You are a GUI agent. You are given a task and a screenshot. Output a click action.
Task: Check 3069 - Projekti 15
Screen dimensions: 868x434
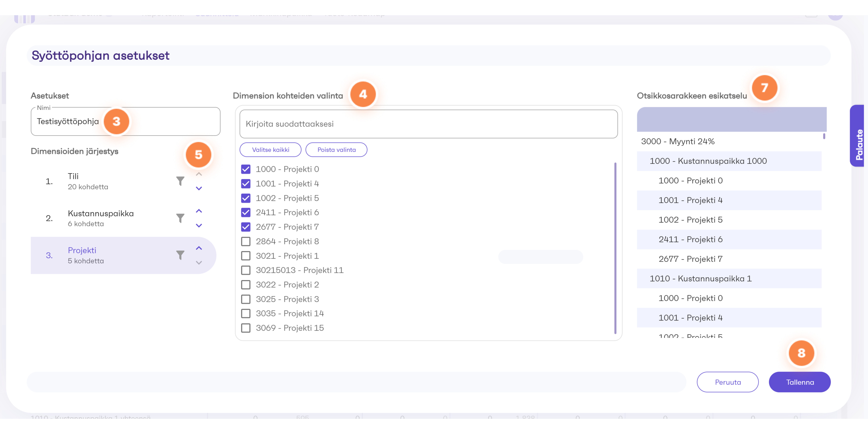[246, 328]
